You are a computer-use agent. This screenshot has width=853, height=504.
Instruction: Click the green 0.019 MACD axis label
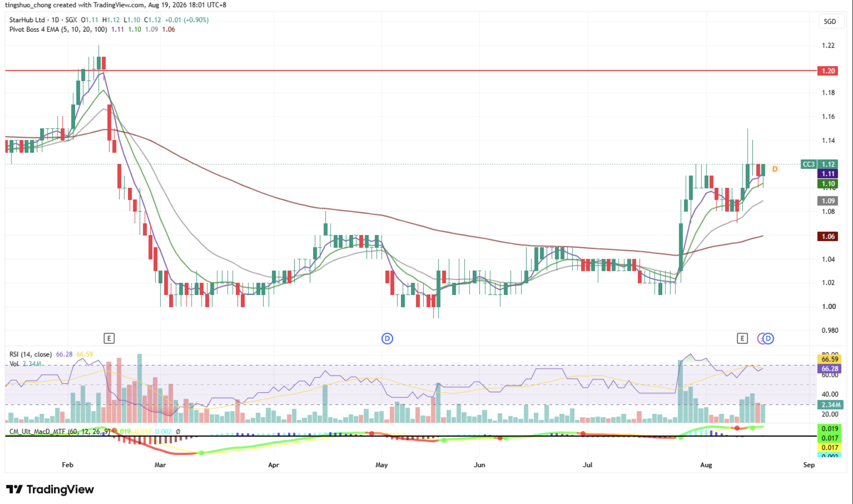pyautogui.click(x=829, y=429)
